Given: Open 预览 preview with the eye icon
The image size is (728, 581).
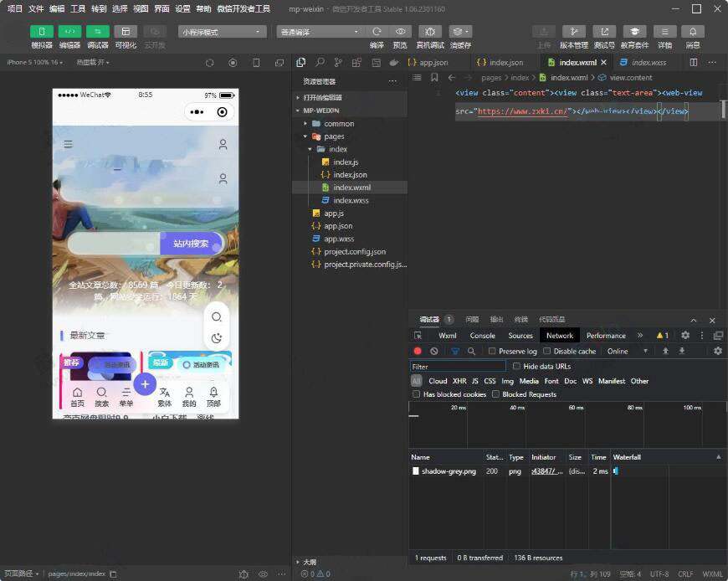Looking at the screenshot, I should click(x=400, y=32).
